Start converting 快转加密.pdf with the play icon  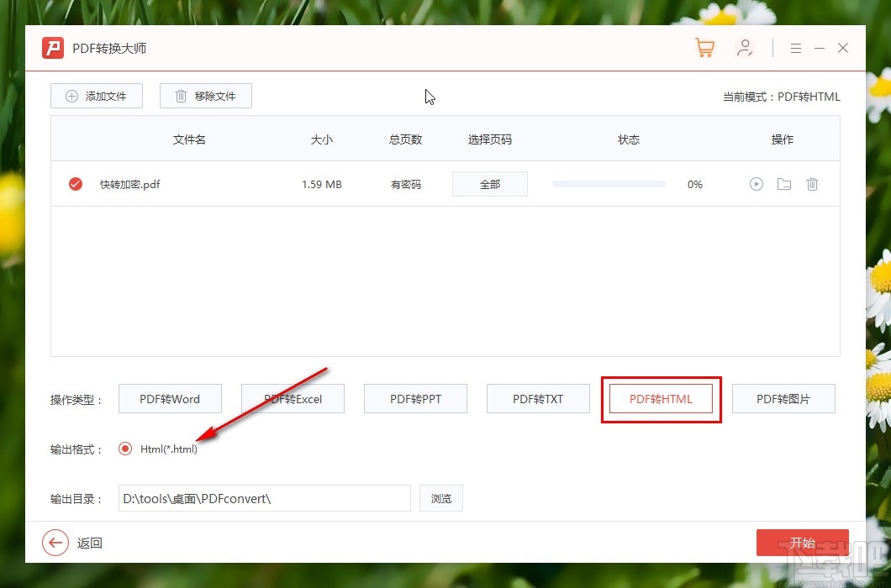[x=756, y=184]
